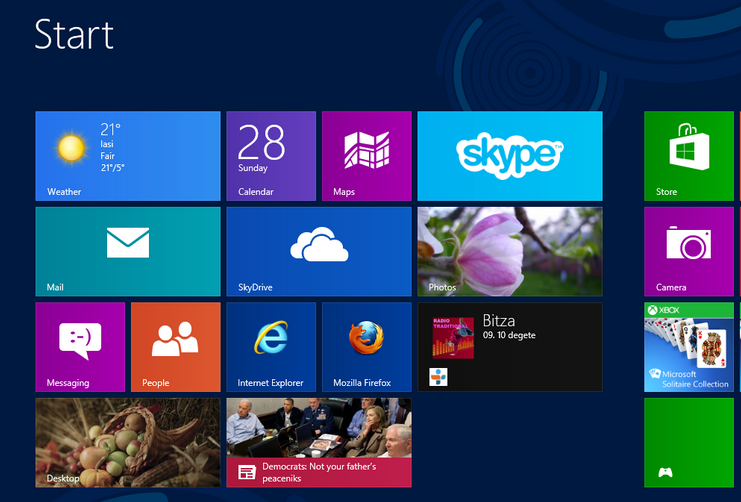Image resolution: width=741 pixels, height=502 pixels.
Task: Open the Skype tile
Action: click(510, 156)
